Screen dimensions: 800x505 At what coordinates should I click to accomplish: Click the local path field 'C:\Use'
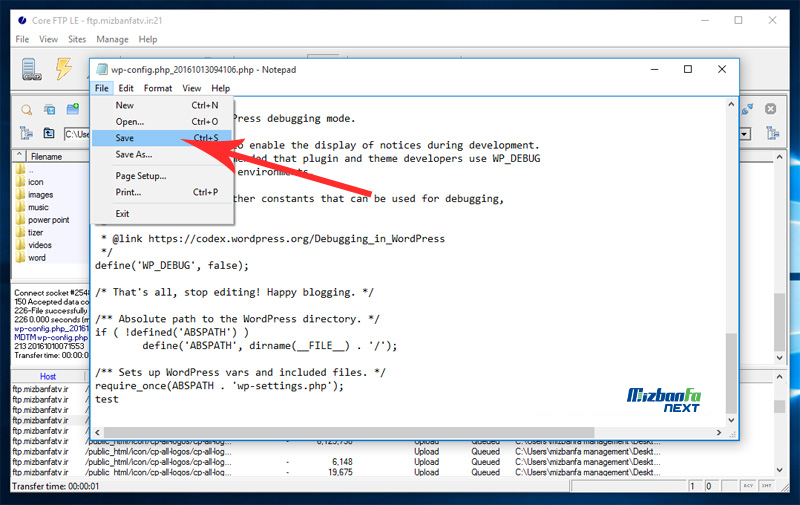(x=77, y=134)
